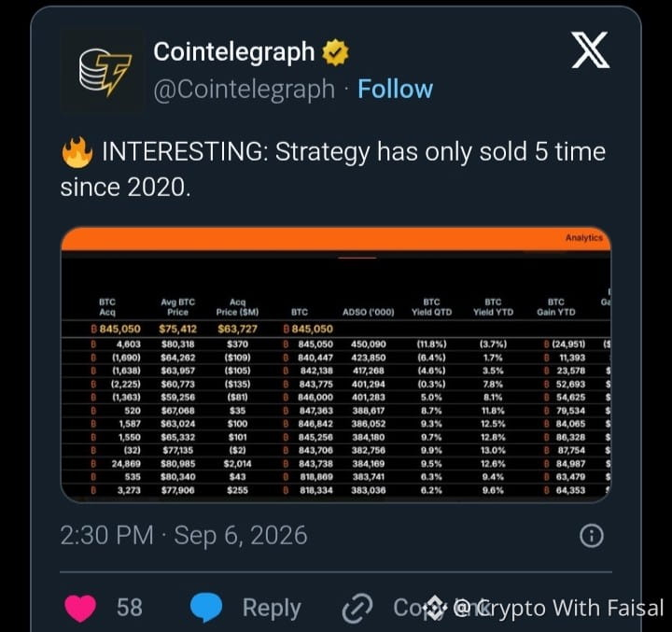Click the $75,412 average price total
672x632 pixels.
tap(178, 329)
